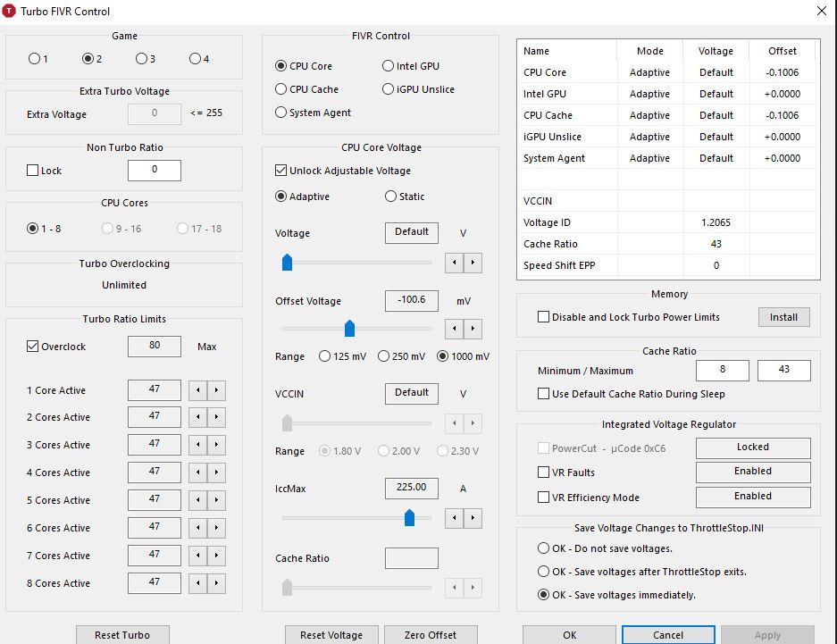Image resolution: width=837 pixels, height=644 pixels.
Task: Click the 1 Core Active ratio field
Action: [x=155, y=390]
